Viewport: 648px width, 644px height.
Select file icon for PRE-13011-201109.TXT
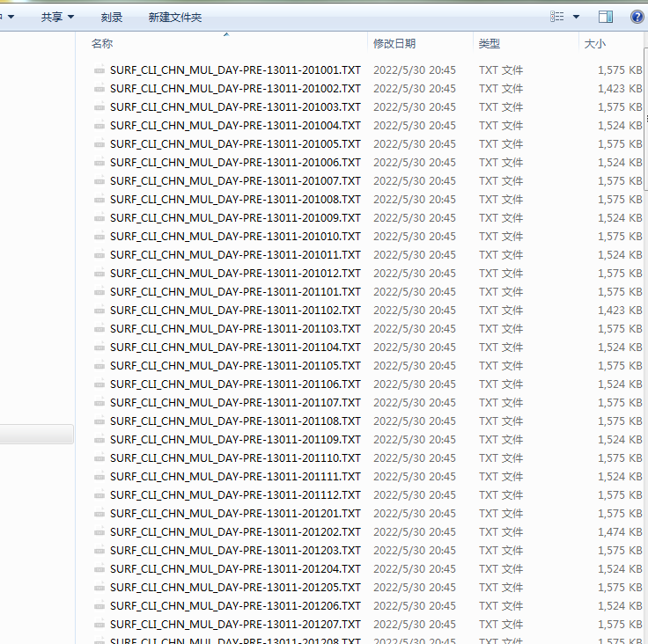pyautogui.click(x=99, y=440)
